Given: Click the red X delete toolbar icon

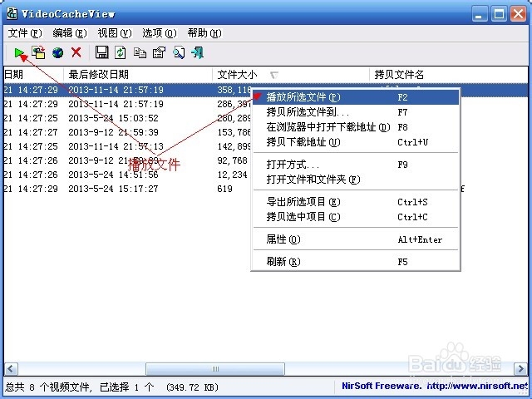Looking at the screenshot, I should pos(76,52).
